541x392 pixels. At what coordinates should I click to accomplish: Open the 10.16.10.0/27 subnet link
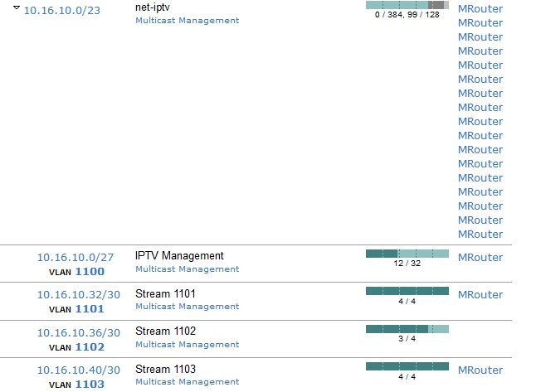click(76, 258)
